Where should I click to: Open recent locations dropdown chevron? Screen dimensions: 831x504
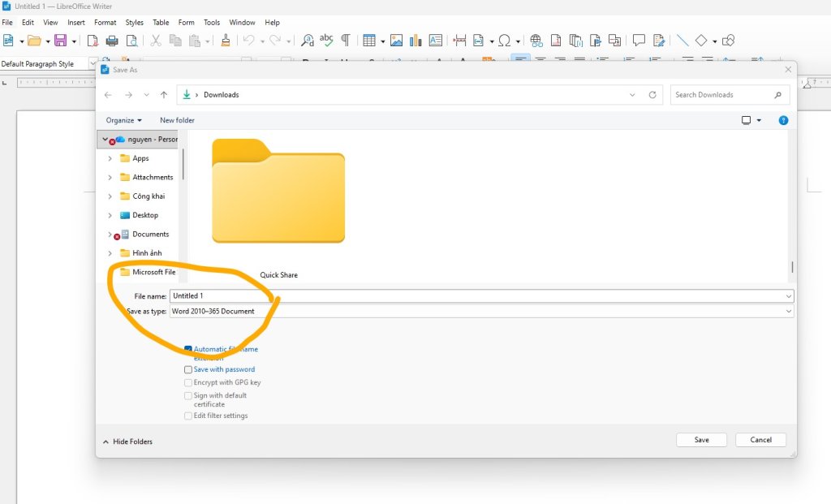point(146,95)
